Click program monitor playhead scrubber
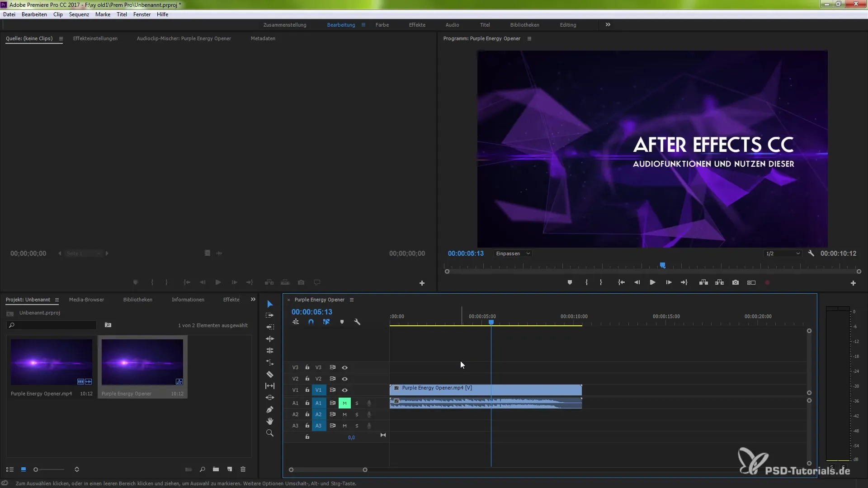868x488 pixels. 662,265
